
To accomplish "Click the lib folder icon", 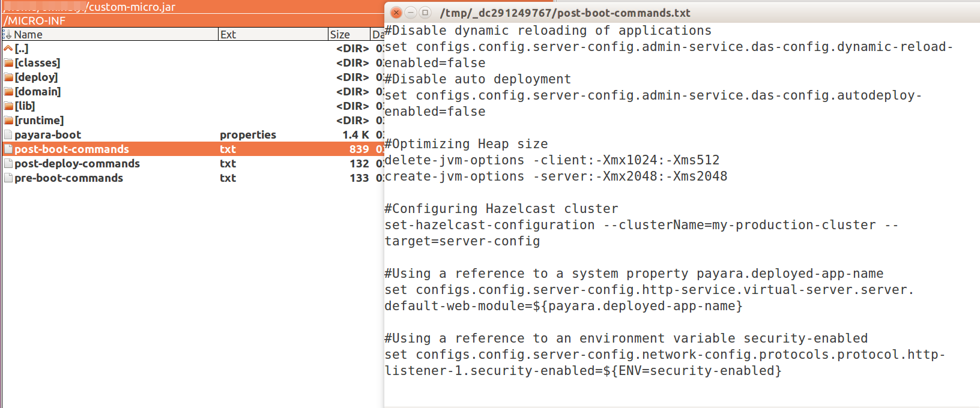I will click(x=8, y=106).
